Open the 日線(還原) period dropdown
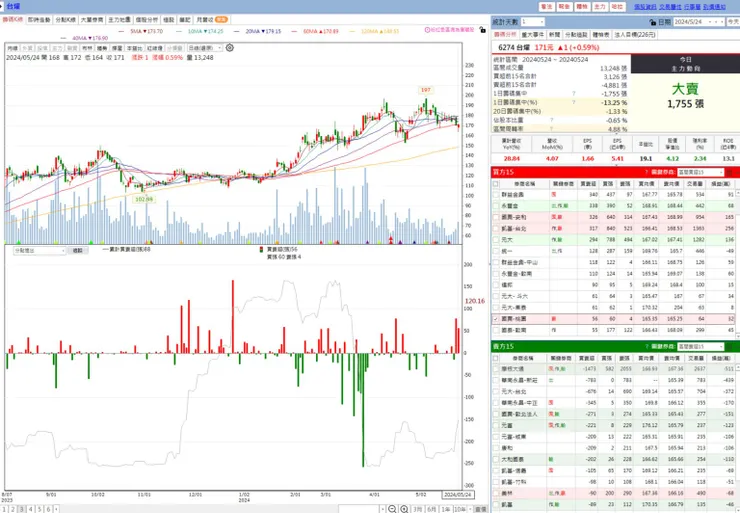This screenshot has height=513, width=740. coord(205,48)
